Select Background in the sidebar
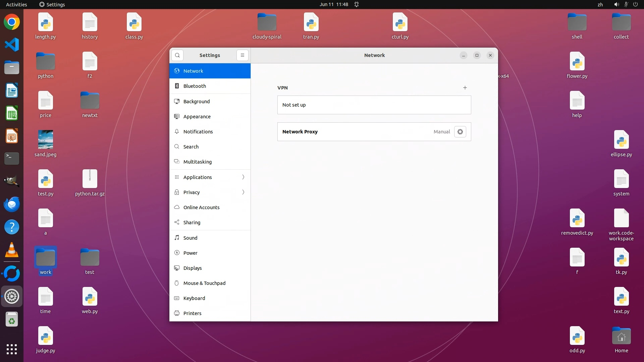644x362 pixels. pyautogui.click(x=196, y=102)
